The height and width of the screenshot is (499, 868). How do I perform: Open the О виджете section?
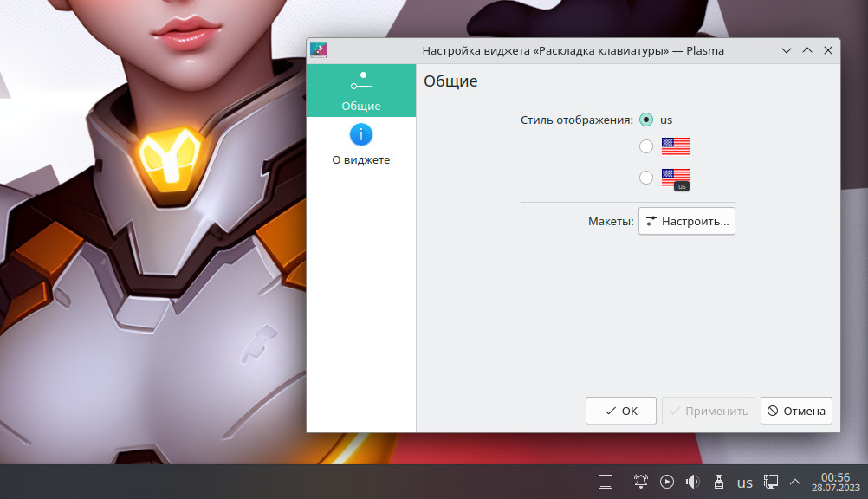(x=361, y=146)
